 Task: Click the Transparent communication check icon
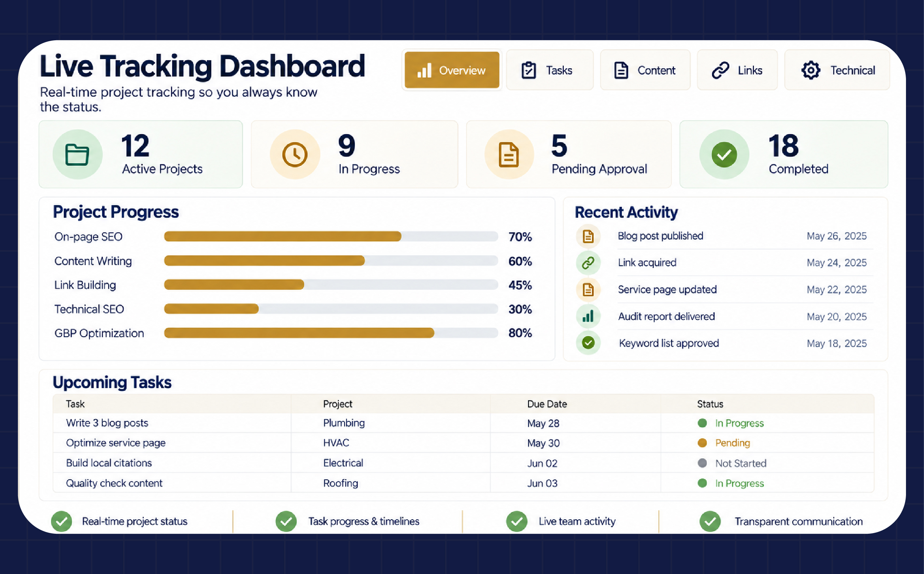coord(710,521)
